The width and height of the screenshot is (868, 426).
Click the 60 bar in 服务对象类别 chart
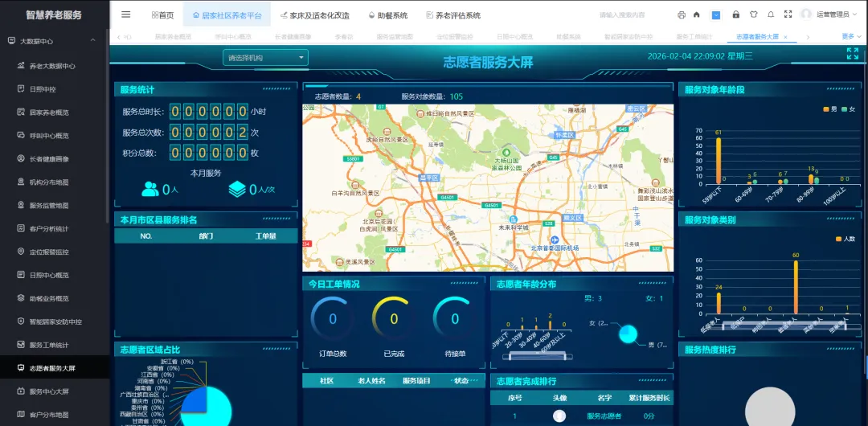796,288
